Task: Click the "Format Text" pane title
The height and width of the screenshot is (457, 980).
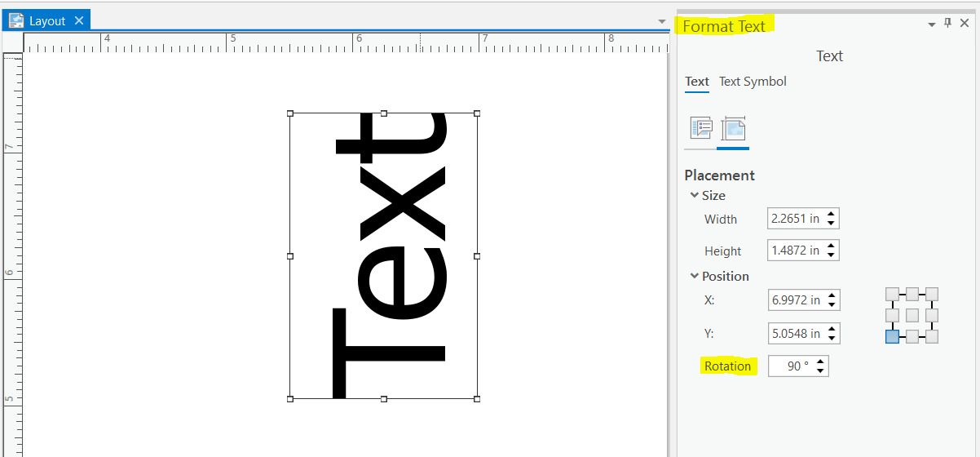Action: [724, 26]
